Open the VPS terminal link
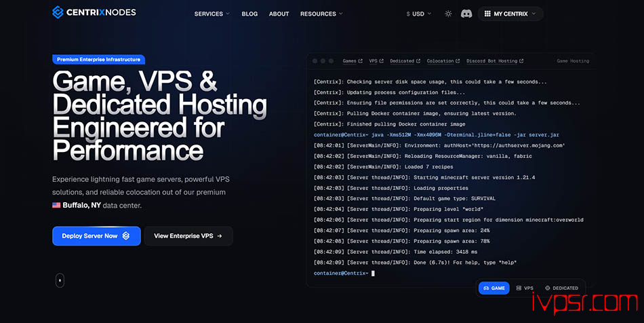644x323 pixels. pyautogui.click(x=376, y=61)
